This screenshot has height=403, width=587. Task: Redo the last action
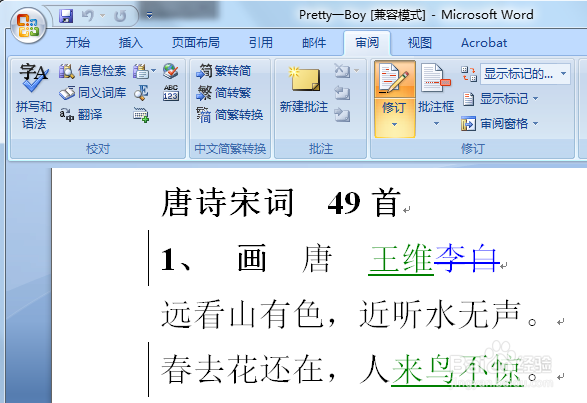pyautogui.click(x=120, y=16)
